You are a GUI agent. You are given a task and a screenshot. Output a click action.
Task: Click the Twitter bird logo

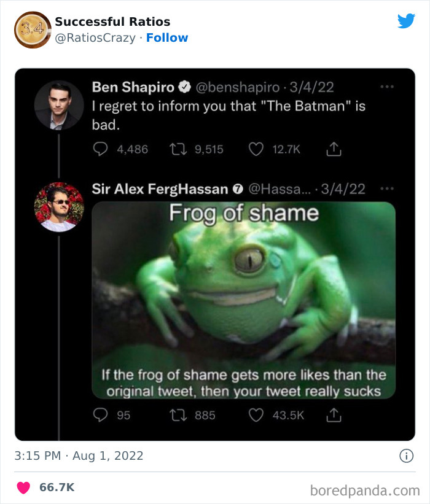coord(406,21)
